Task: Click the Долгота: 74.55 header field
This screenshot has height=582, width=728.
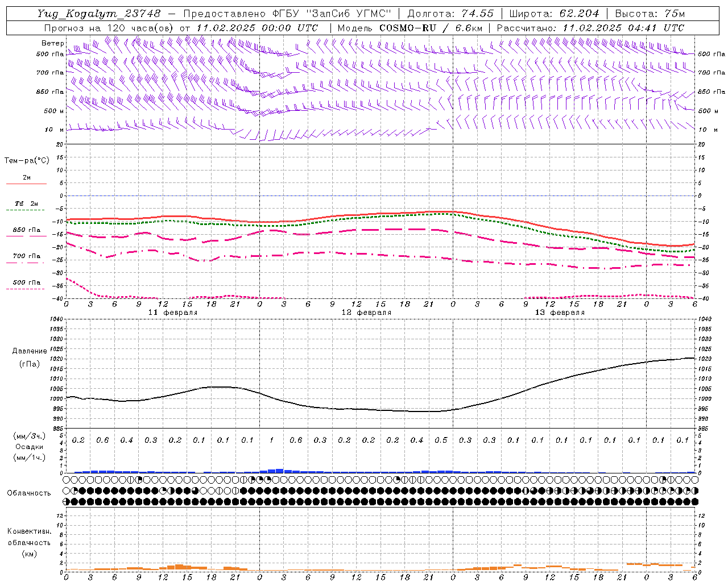Action: [450, 14]
